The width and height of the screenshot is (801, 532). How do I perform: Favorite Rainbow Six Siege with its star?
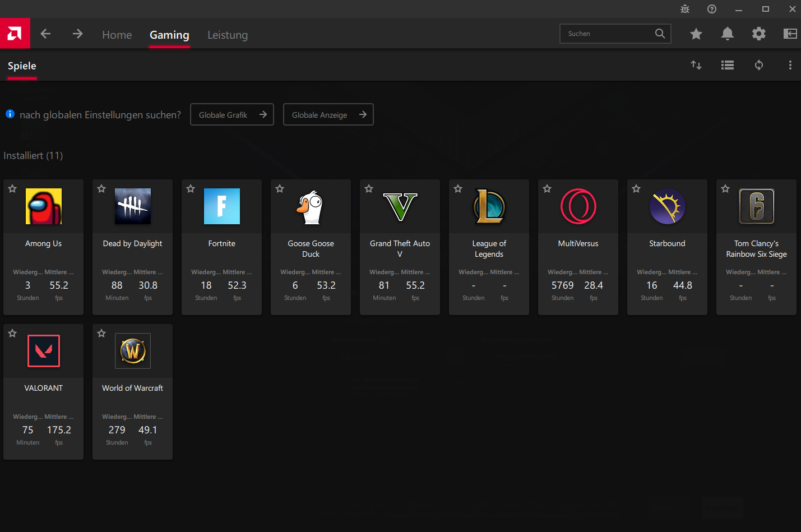tap(725, 189)
